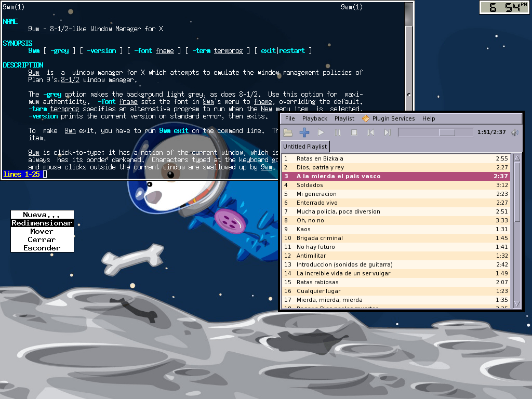Viewport: 532px width, 399px height.
Task: Select the track Ratas en Bizkaia
Action: click(x=320, y=158)
